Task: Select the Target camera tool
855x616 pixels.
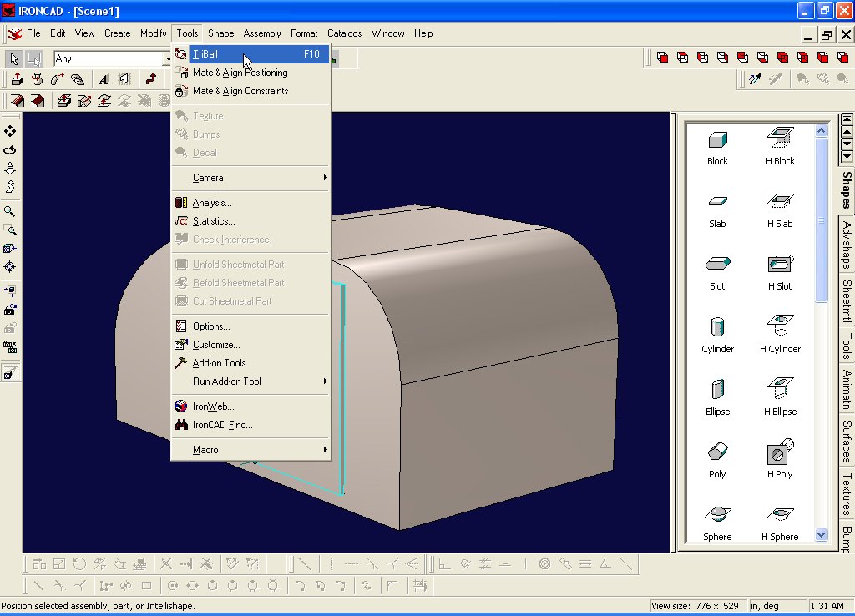Action: (10, 267)
